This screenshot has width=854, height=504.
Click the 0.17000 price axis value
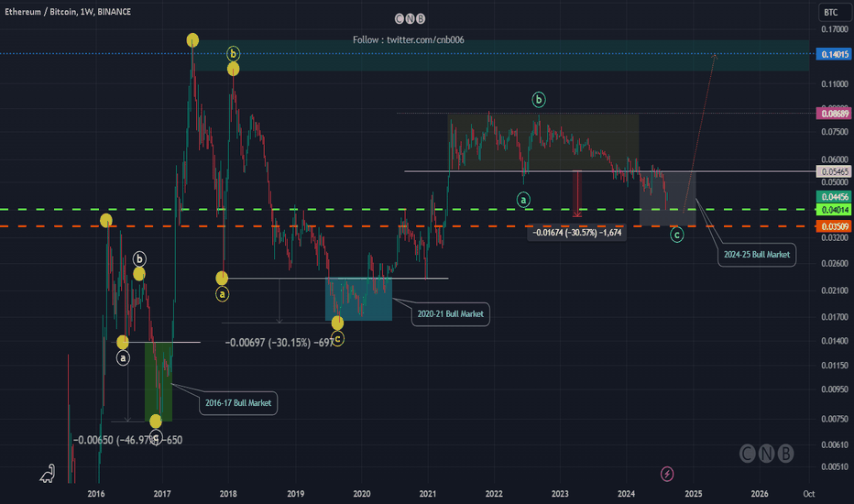pyautogui.click(x=835, y=29)
